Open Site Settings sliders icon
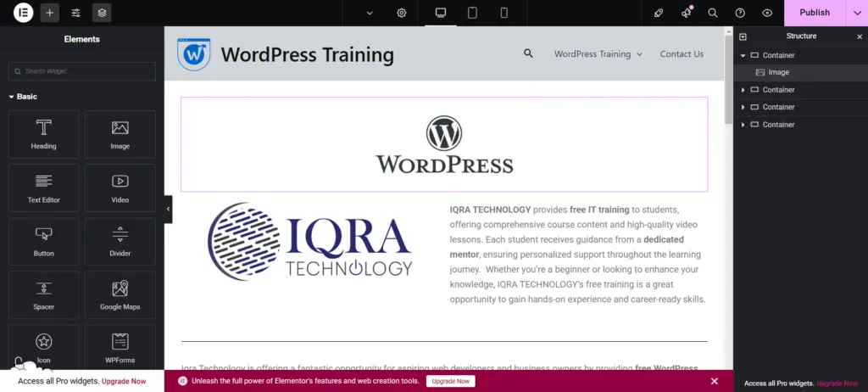Viewport: 868px width, 392px height. point(75,13)
